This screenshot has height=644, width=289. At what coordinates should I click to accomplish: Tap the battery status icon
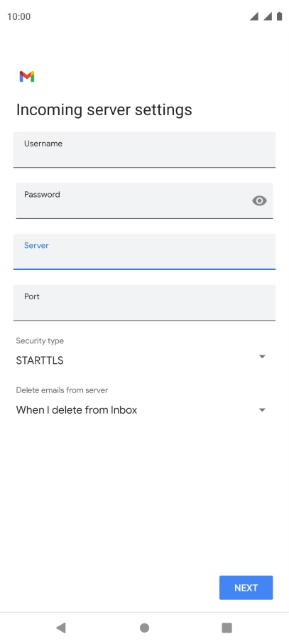279,16
